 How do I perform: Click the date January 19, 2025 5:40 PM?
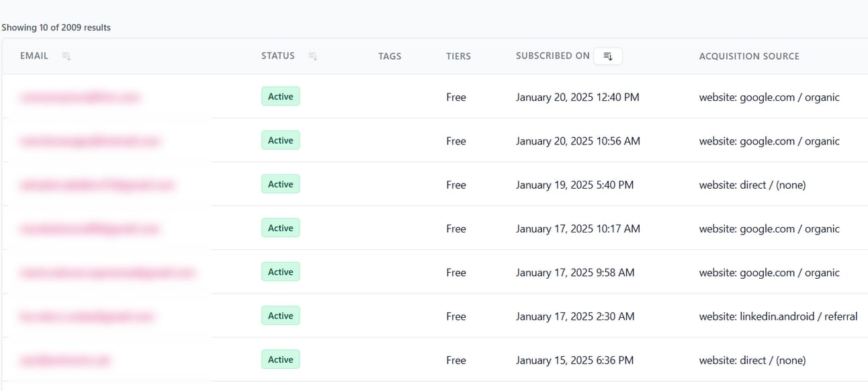(x=574, y=185)
